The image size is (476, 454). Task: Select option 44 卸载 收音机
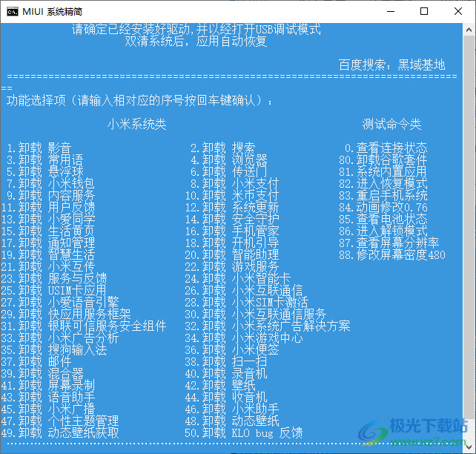point(226,397)
